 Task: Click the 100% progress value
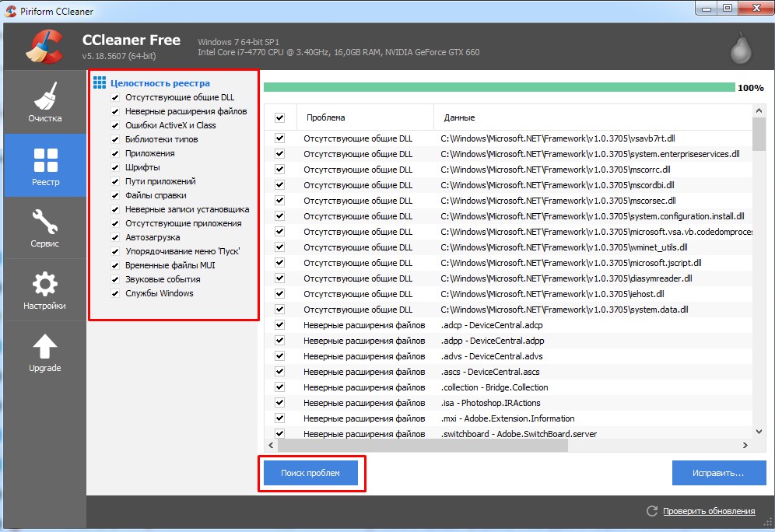tap(750, 88)
